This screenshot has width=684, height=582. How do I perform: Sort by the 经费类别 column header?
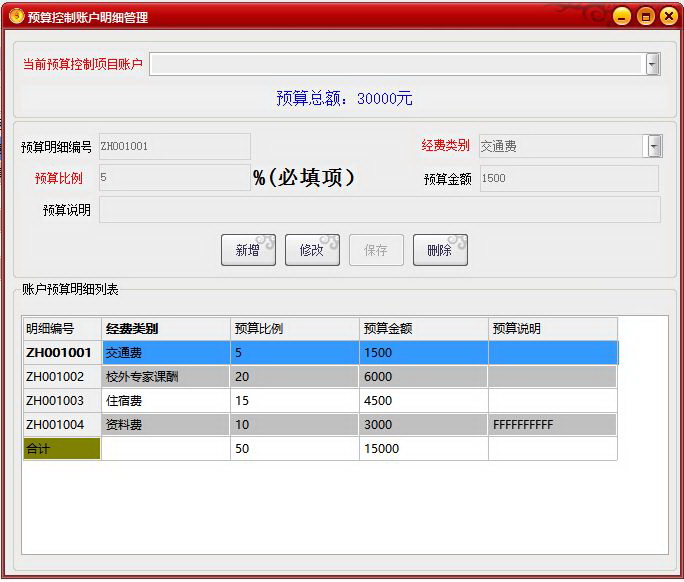point(166,329)
